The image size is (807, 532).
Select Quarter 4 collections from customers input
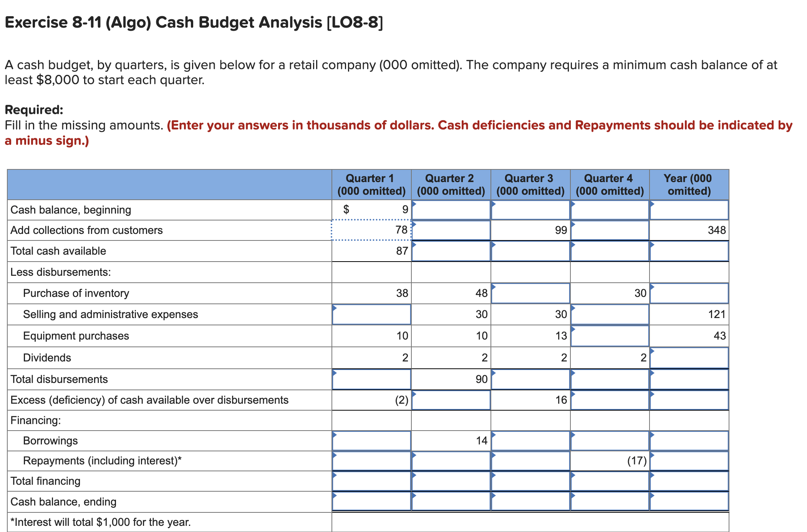[610, 230]
